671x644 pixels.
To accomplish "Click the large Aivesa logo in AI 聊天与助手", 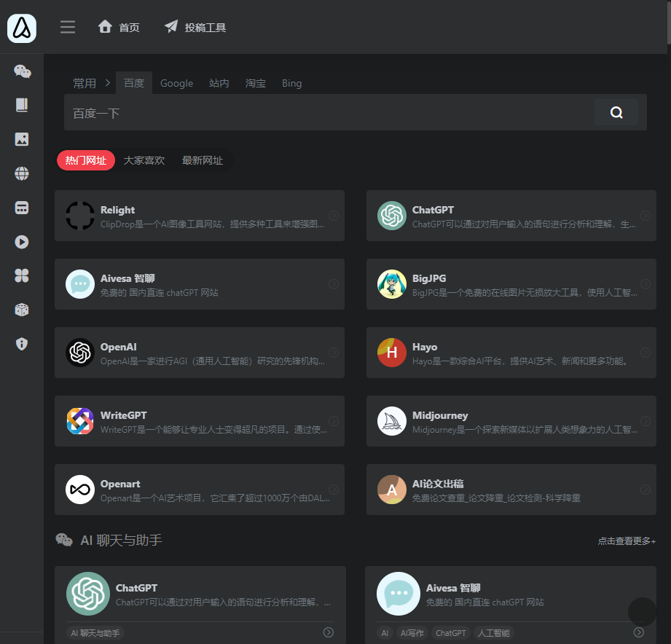I will pos(399,594).
